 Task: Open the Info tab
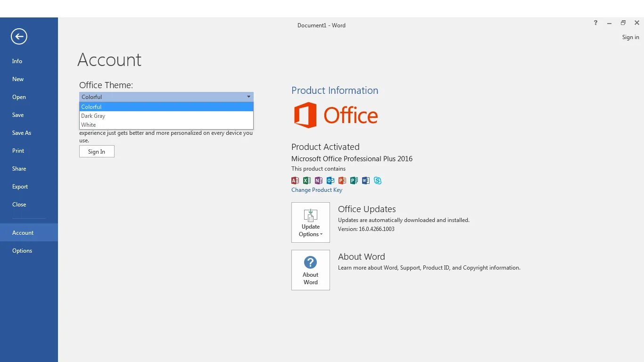pyautogui.click(x=29, y=61)
